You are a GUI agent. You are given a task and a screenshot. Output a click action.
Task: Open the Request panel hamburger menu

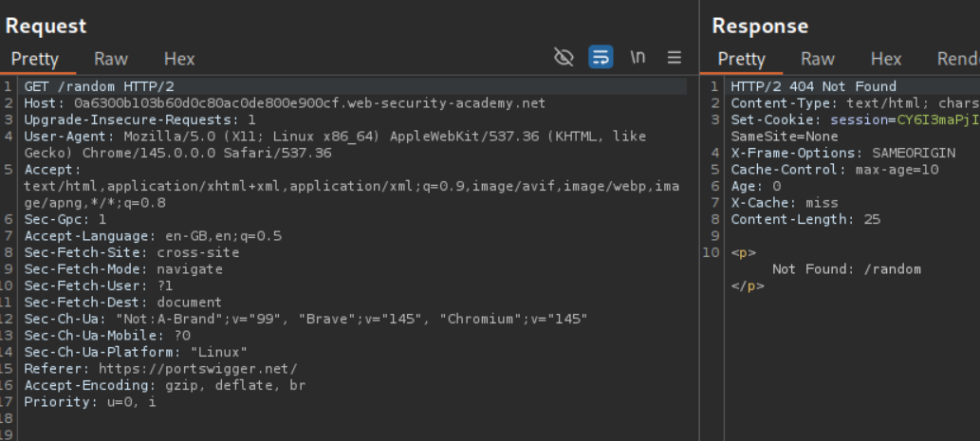click(675, 58)
